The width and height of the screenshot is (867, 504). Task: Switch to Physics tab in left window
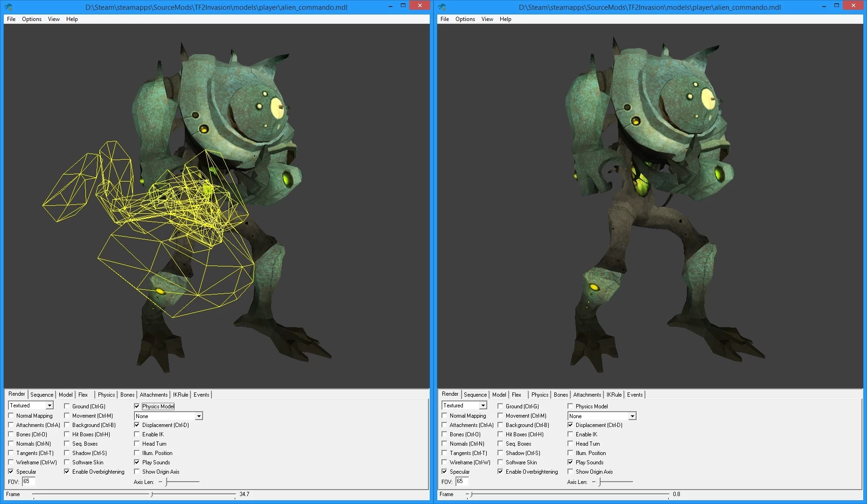(106, 395)
